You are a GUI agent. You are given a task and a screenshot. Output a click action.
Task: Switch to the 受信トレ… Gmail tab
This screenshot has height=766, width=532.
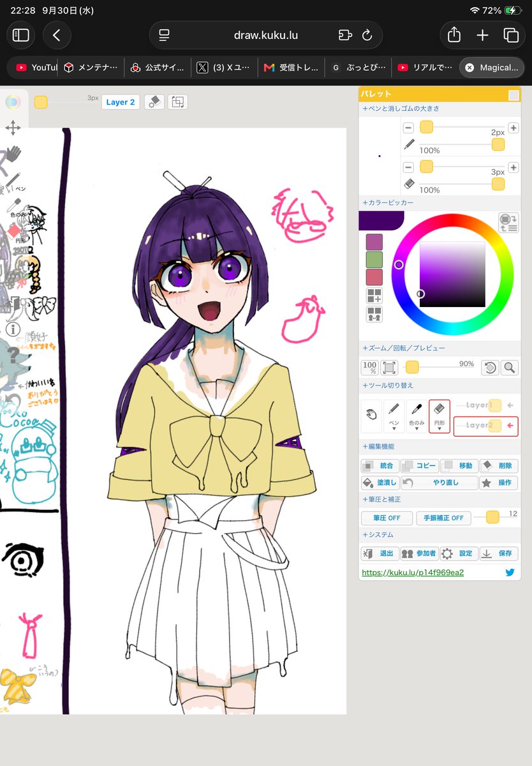point(291,67)
